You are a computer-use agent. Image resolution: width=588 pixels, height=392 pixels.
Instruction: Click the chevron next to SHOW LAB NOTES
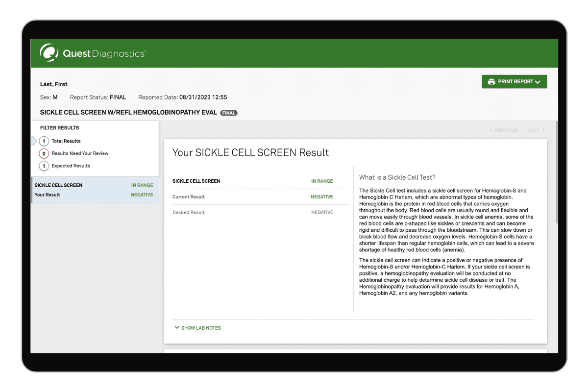pos(177,328)
